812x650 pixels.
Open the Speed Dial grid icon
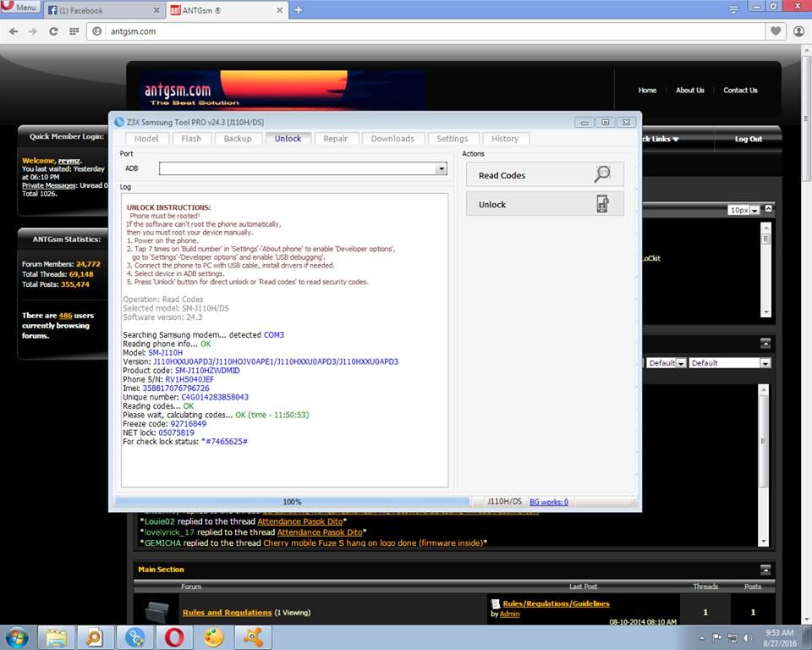[74, 31]
